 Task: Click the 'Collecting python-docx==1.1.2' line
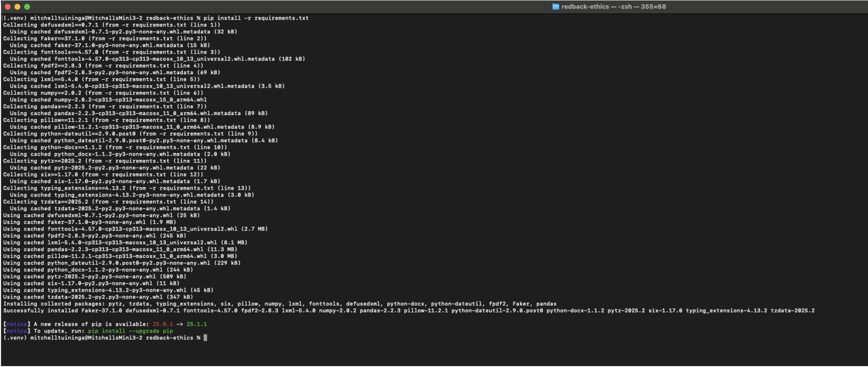[115, 147]
